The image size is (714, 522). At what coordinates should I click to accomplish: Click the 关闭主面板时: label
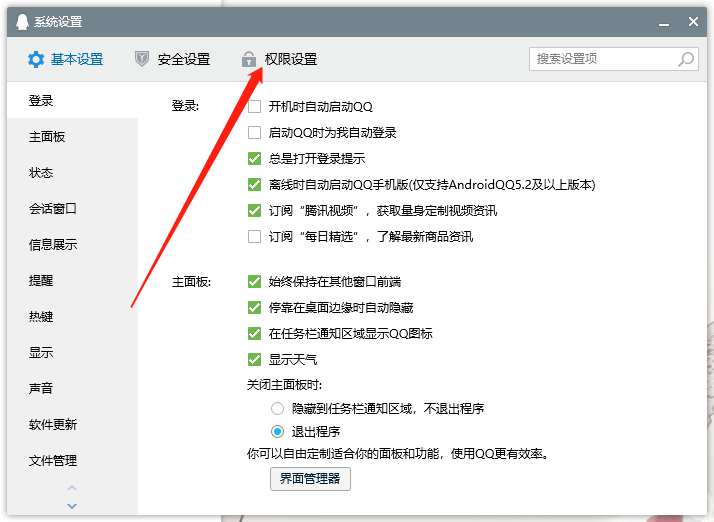[x=284, y=385]
